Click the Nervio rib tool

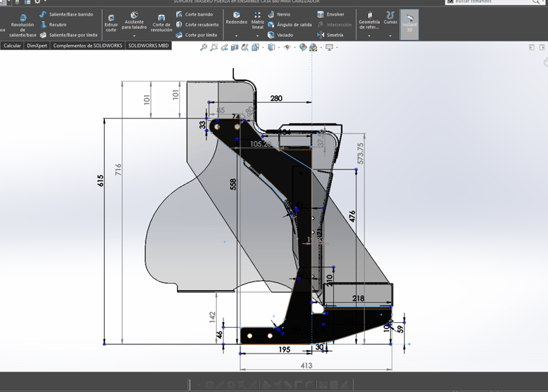[x=279, y=14]
